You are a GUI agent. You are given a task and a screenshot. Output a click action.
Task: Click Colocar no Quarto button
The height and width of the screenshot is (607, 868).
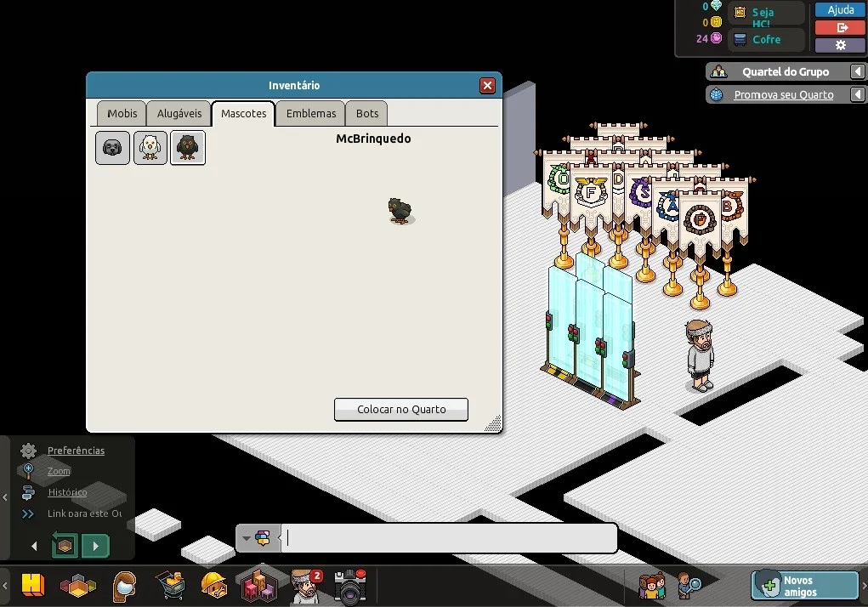tap(401, 410)
